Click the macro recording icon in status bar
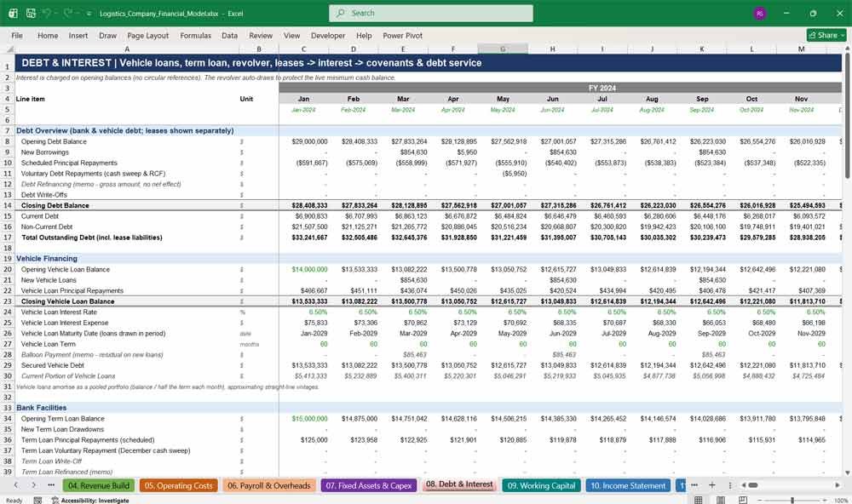 tap(37, 501)
